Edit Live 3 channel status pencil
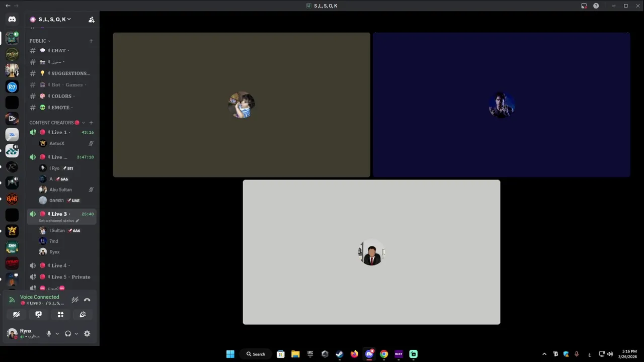 coord(77,221)
